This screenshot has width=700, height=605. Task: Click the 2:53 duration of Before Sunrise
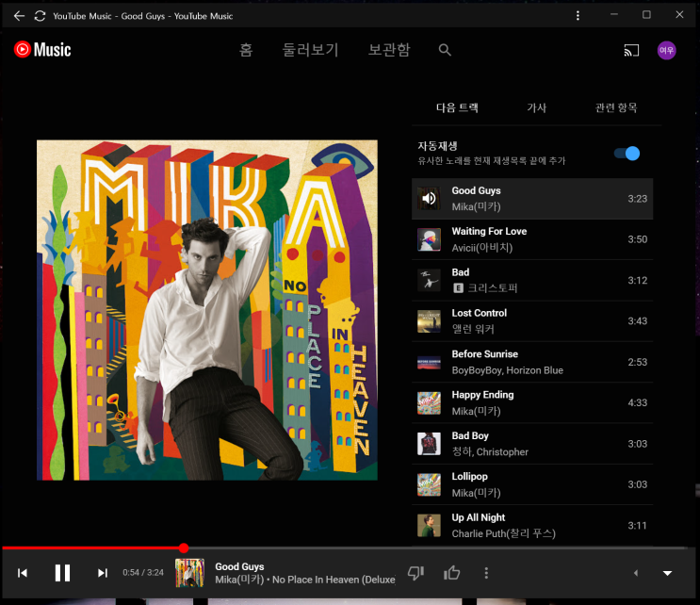tap(638, 362)
